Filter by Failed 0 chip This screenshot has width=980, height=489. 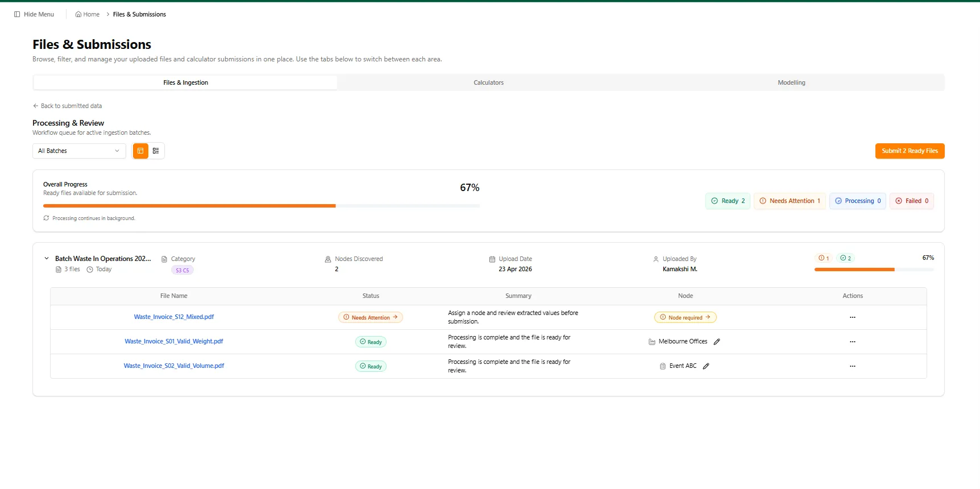[912, 201]
